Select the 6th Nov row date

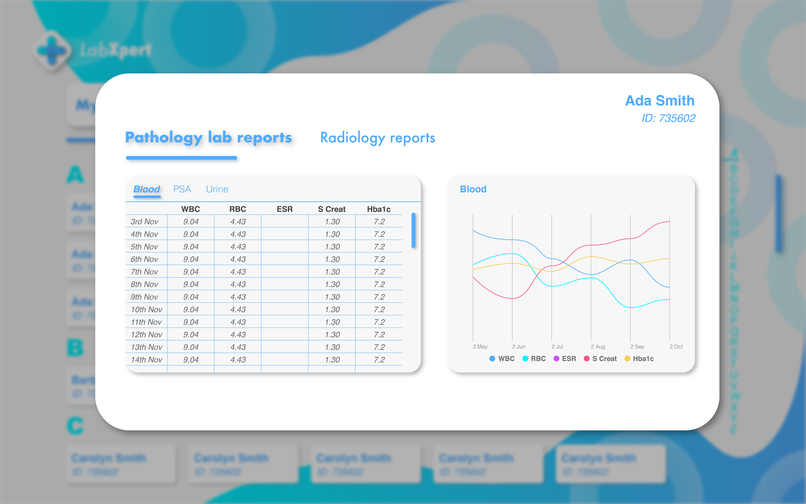click(x=144, y=259)
